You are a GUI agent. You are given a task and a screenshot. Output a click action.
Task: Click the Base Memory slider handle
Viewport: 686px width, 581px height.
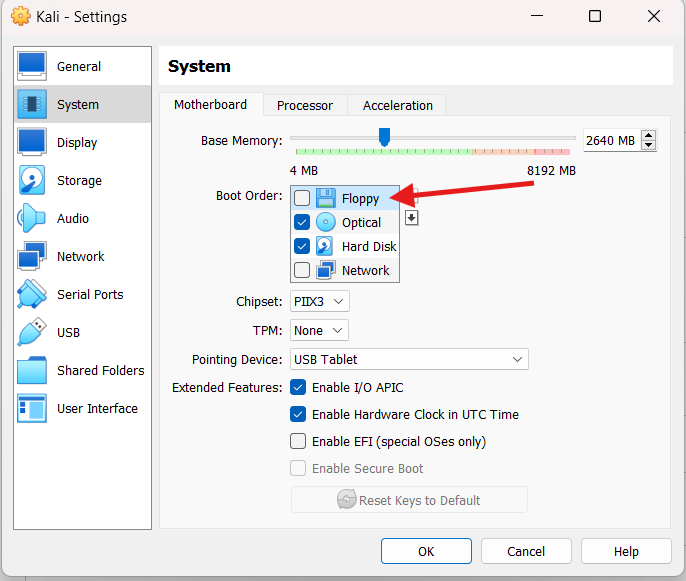[384, 137]
